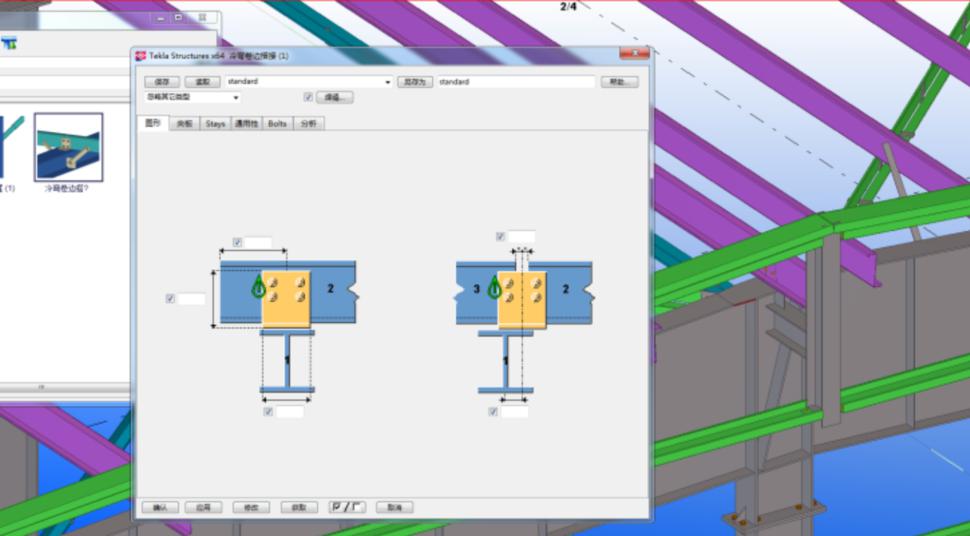Open the 帮助 (Help) button
The image size is (970, 536).
coord(619,82)
